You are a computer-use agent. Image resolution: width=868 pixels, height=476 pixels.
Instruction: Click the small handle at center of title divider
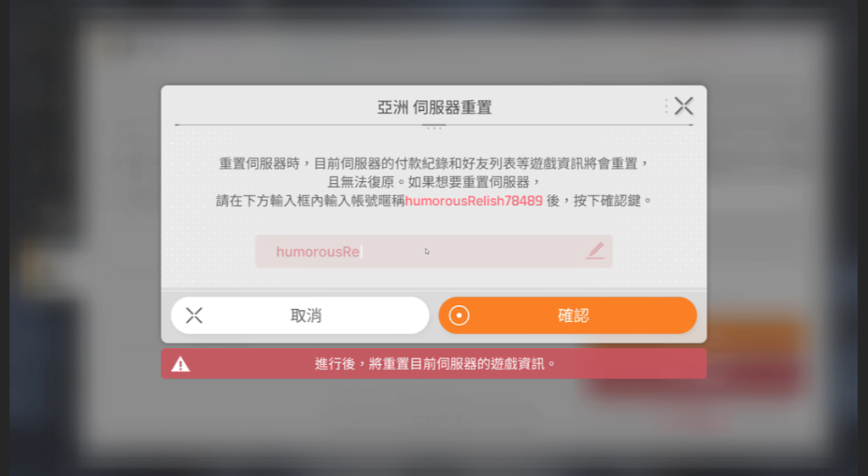coord(433,126)
